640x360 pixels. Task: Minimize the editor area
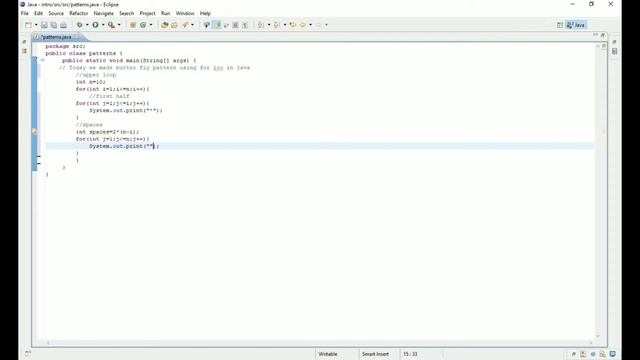(596, 35)
